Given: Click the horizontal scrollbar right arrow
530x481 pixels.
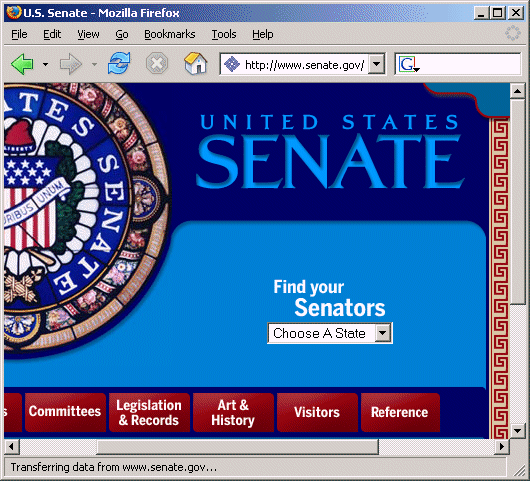Looking at the screenshot, I should click(502, 447).
